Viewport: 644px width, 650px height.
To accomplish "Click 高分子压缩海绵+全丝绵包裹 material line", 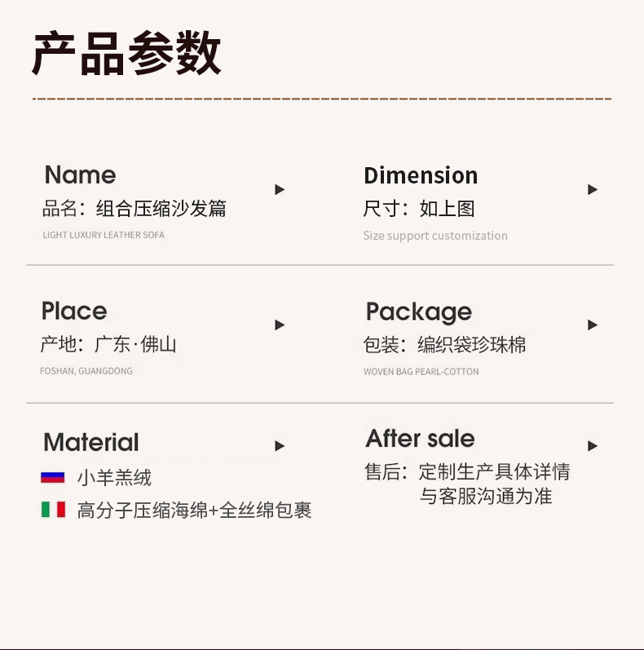I will [194, 511].
